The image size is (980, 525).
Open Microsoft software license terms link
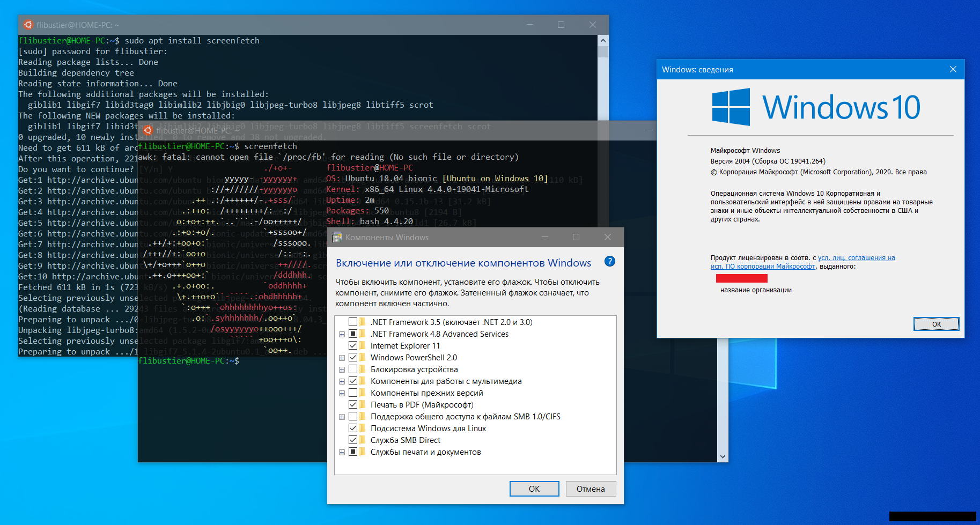[x=803, y=262]
